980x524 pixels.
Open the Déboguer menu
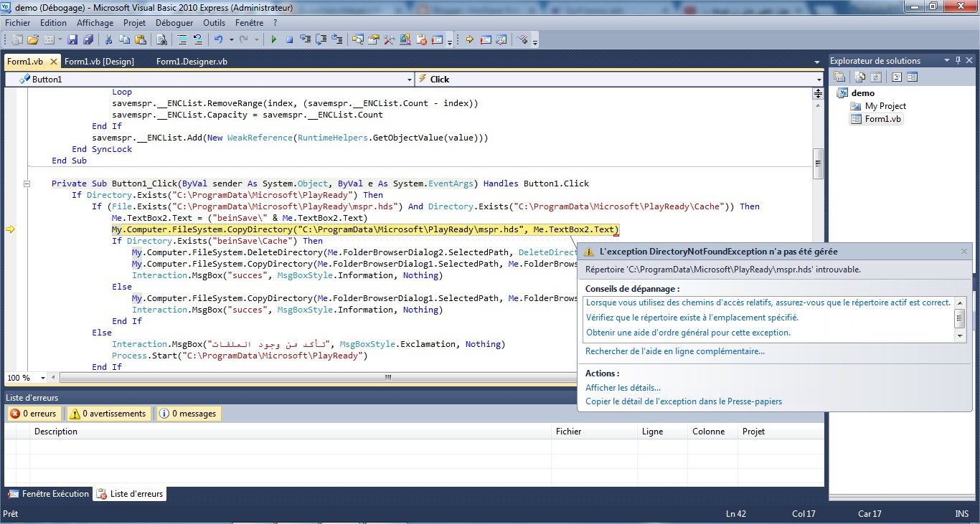point(174,23)
